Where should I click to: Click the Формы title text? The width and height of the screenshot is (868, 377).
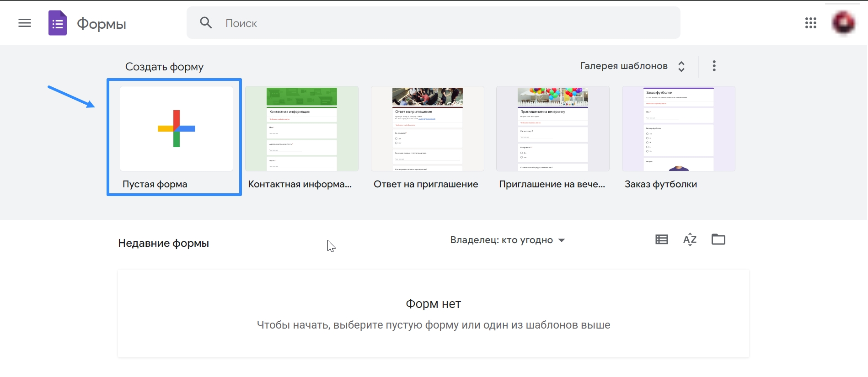point(102,24)
